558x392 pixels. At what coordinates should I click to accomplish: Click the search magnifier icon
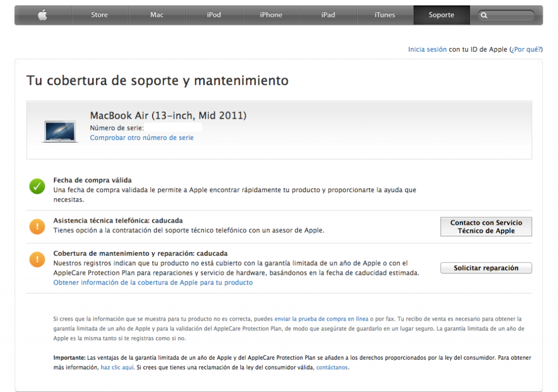pos(484,15)
